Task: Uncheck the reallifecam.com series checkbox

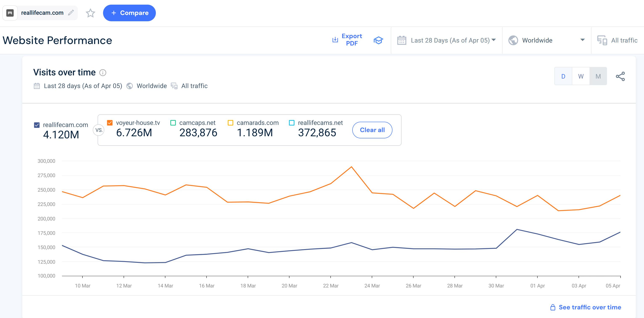Action: pyautogui.click(x=37, y=125)
